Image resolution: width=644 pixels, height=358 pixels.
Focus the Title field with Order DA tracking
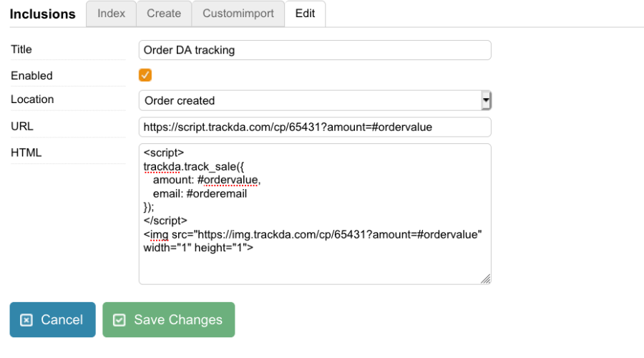315,50
